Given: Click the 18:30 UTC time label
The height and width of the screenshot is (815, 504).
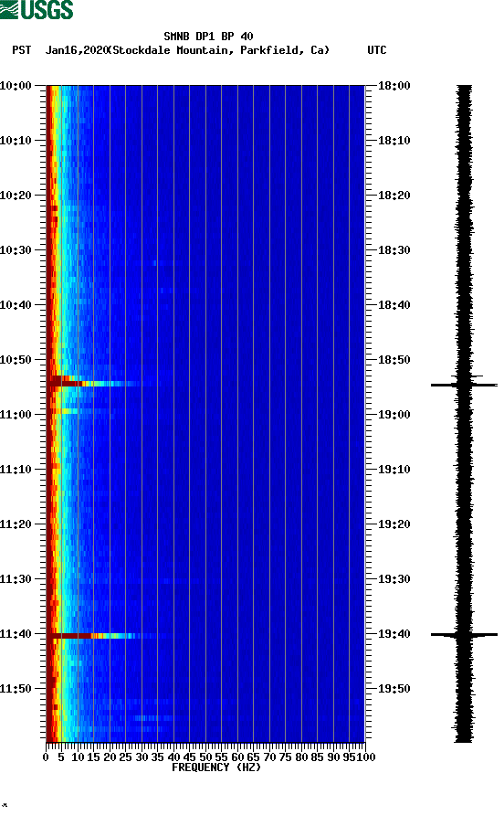Looking at the screenshot, I should click(394, 250).
